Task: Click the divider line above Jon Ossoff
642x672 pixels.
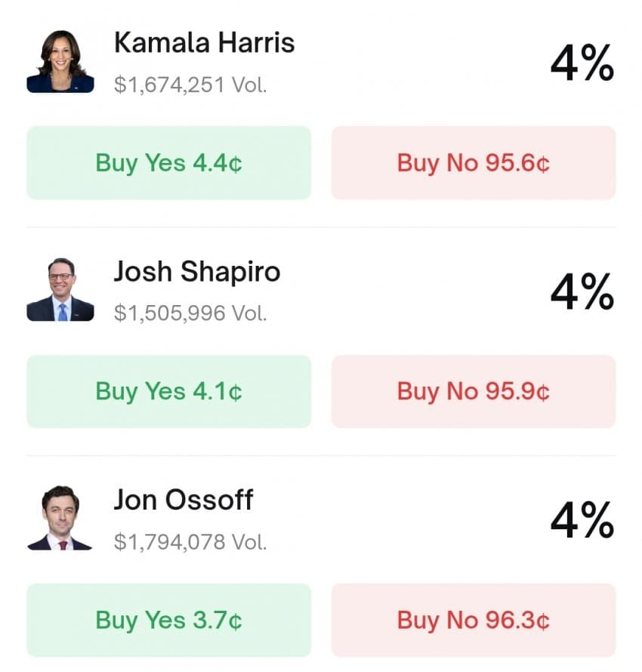Action: coord(321,455)
